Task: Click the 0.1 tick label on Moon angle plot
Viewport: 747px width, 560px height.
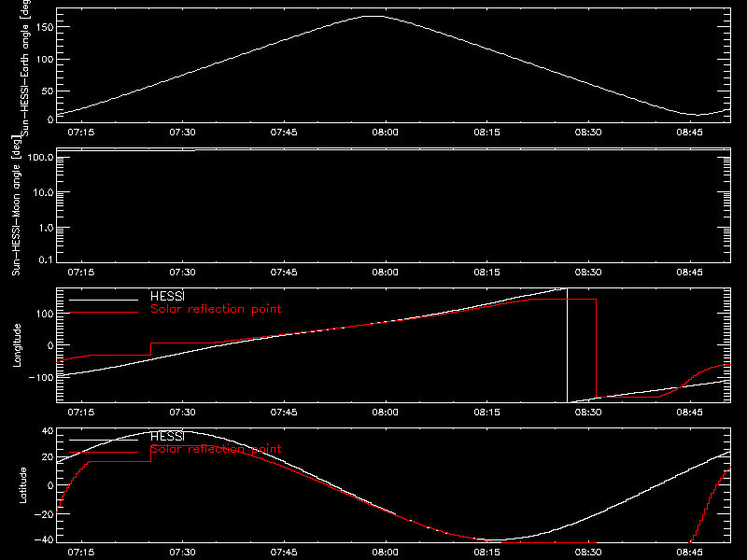Action: point(47,260)
